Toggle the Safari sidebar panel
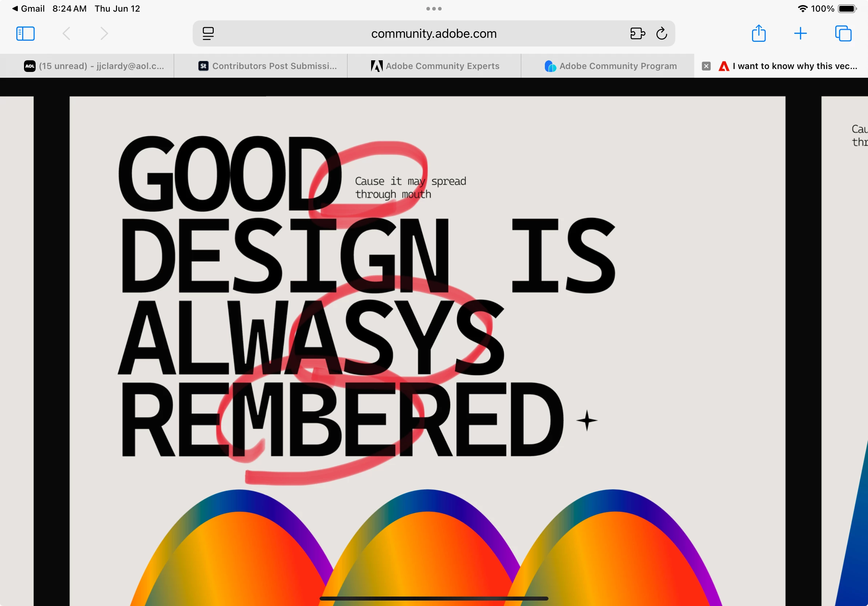 (x=25, y=34)
